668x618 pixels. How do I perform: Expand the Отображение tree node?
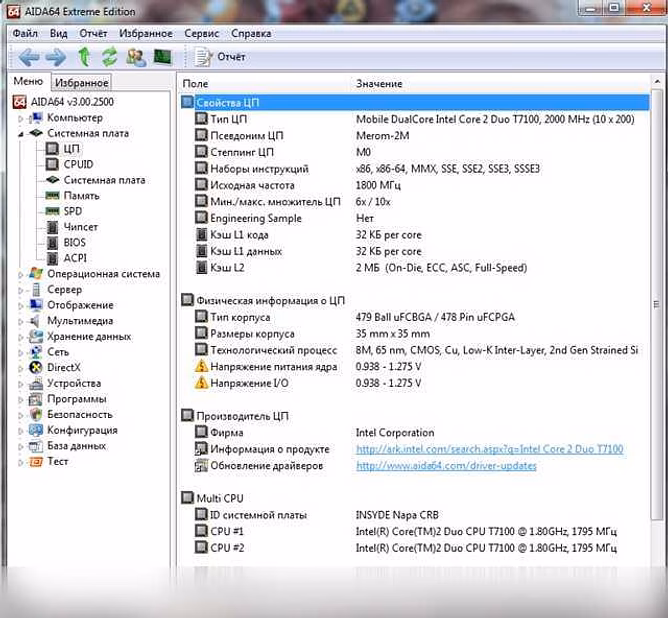coord(20,306)
